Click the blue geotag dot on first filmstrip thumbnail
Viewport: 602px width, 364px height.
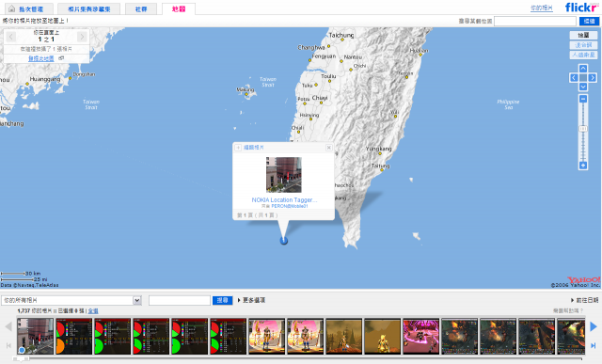click(22, 350)
